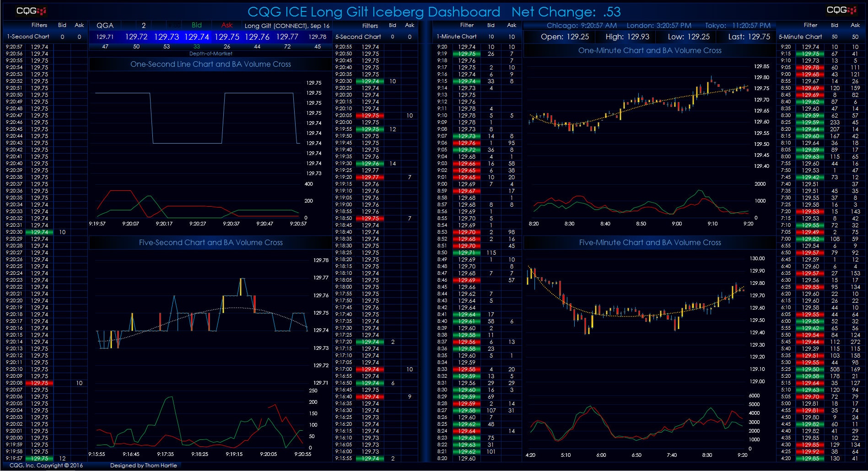The image size is (868, 471).
Task: Click the CQG logo in top-left corner
Action: pos(31,11)
